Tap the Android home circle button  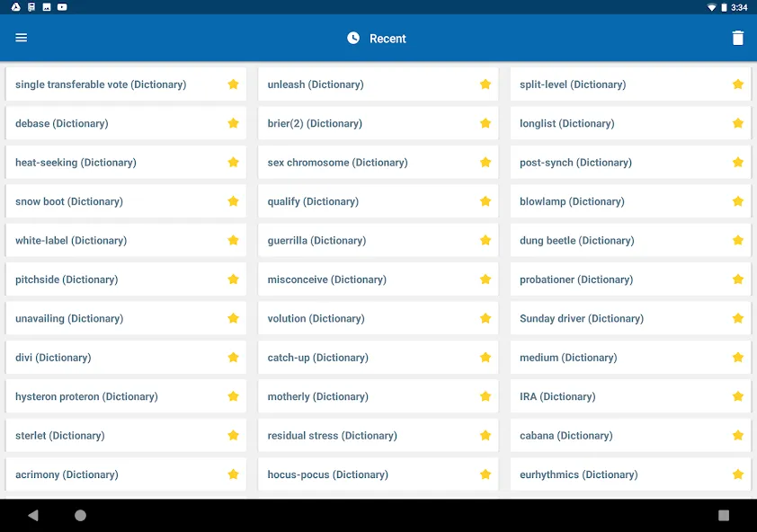click(80, 515)
